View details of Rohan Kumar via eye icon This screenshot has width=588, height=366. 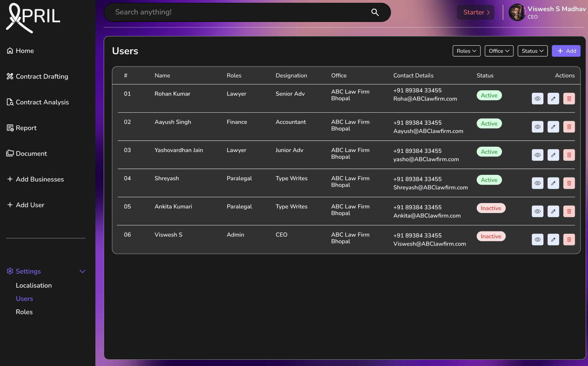pos(538,99)
